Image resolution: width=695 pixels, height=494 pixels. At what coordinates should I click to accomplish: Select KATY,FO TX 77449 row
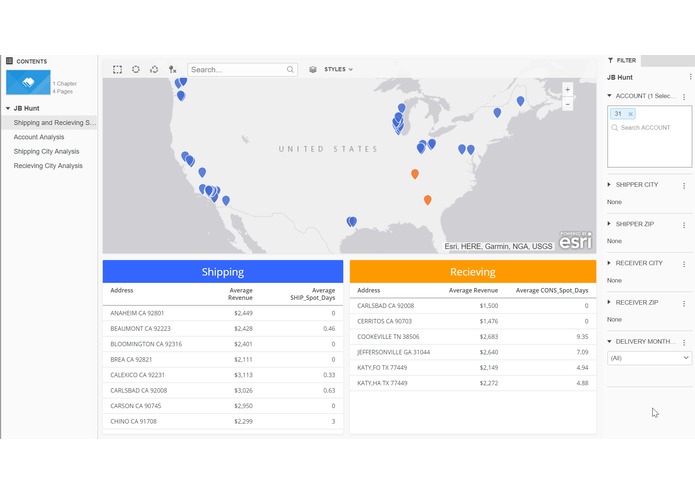coord(472,368)
